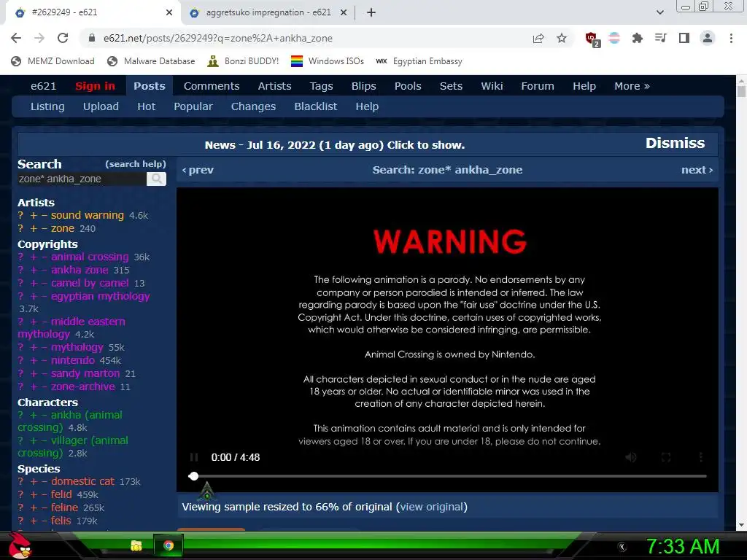Click the search help link
The image size is (747, 560).
[x=135, y=164]
